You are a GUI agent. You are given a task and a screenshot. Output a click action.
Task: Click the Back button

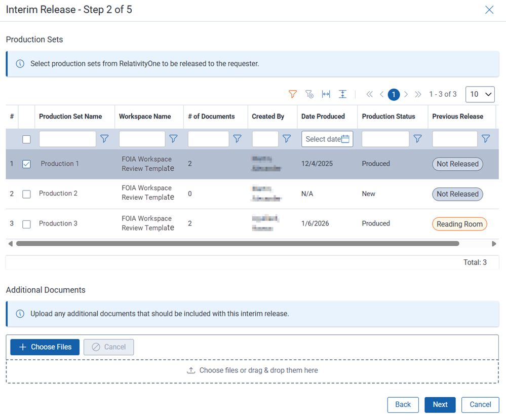pyautogui.click(x=403, y=404)
